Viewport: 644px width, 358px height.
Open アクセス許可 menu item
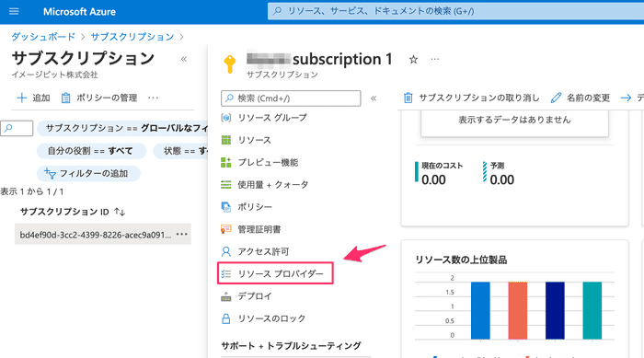(x=256, y=251)
